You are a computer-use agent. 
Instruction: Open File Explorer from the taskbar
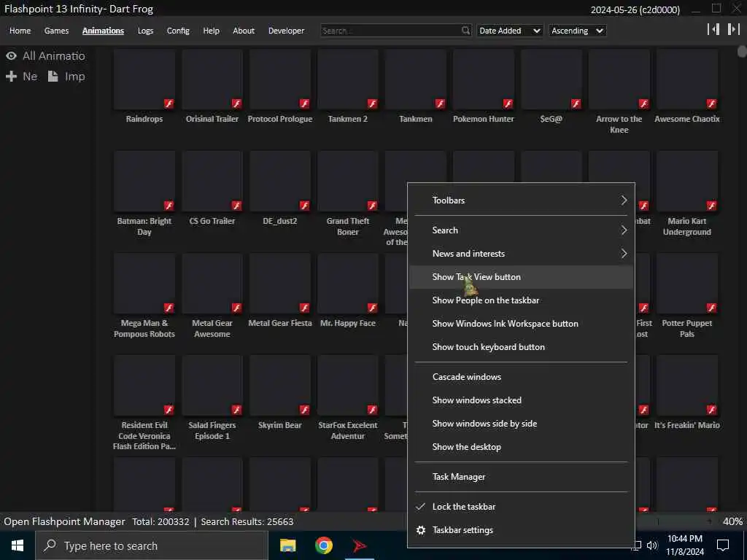click(287, 545)
